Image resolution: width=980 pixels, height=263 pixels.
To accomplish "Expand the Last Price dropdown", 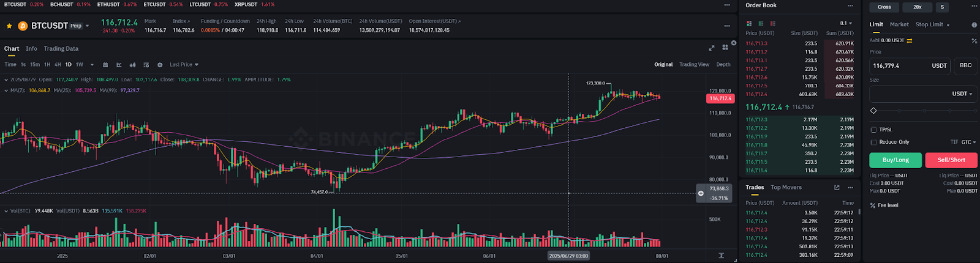I will [184, 65].
